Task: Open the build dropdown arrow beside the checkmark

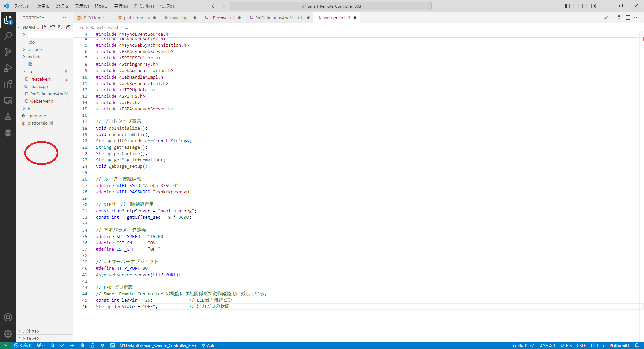Action: click(611, 18)
